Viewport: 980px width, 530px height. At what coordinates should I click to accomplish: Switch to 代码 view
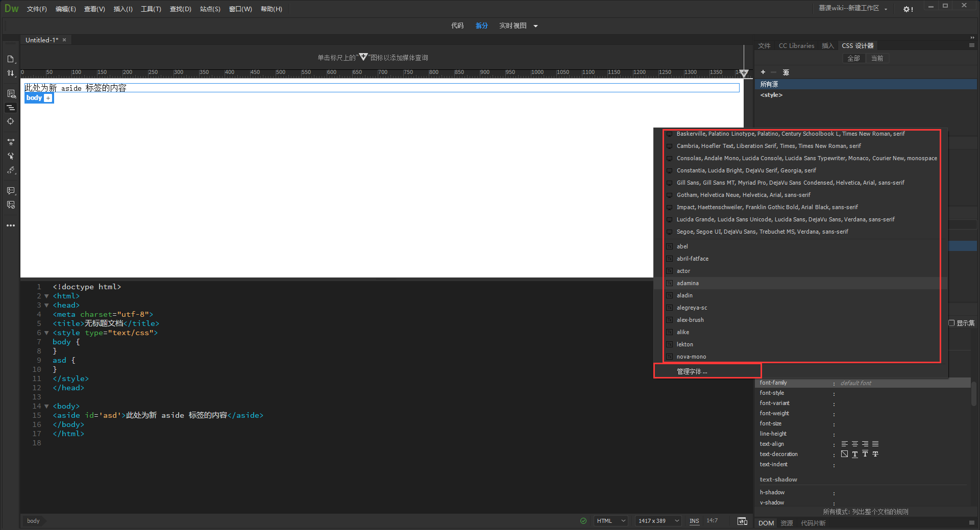[457, 26]
